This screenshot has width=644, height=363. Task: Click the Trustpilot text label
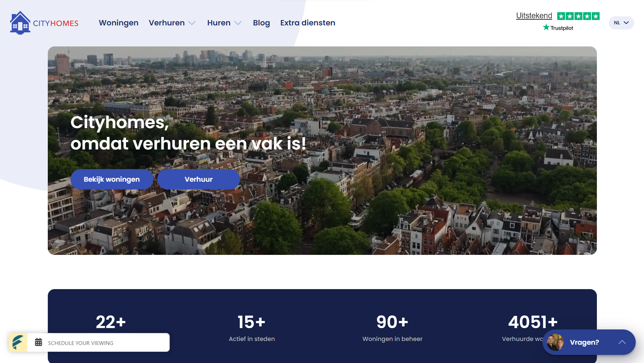562,28
